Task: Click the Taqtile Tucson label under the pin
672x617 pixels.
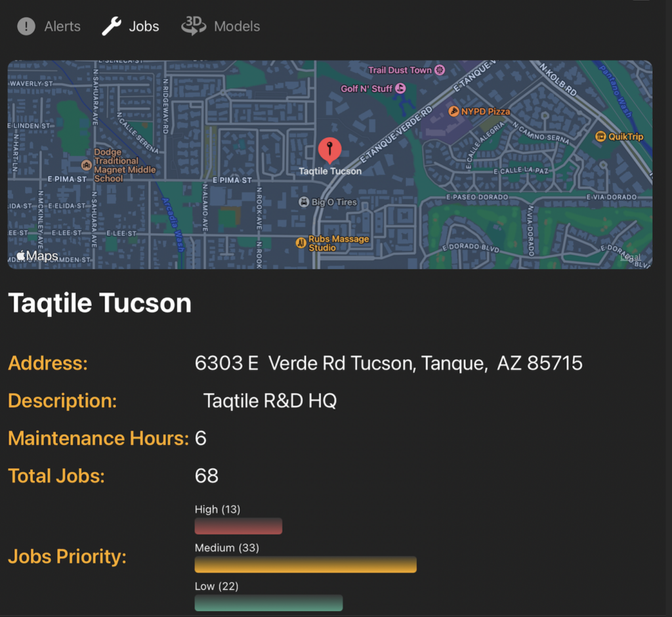Action: pyautogui.click(x=330, y=171)
